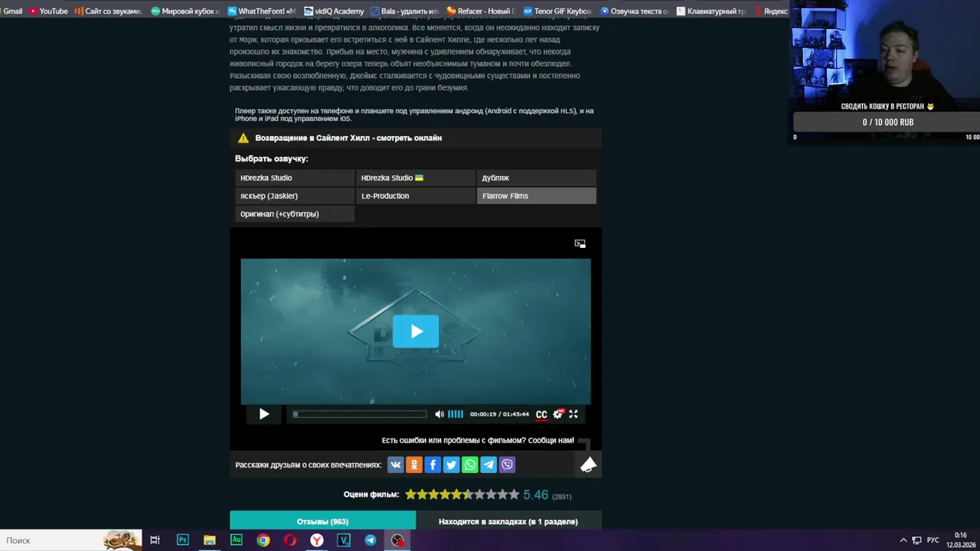Select HDrezka Studio Ukrainian-flag voiceover
980x551 pixels.
tap(416, 178)
